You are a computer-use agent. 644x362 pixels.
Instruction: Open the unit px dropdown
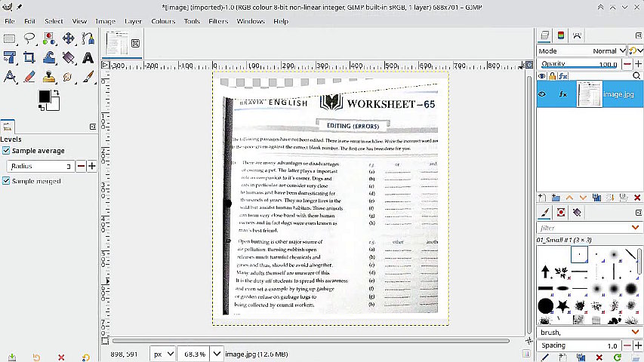(162, 354)
